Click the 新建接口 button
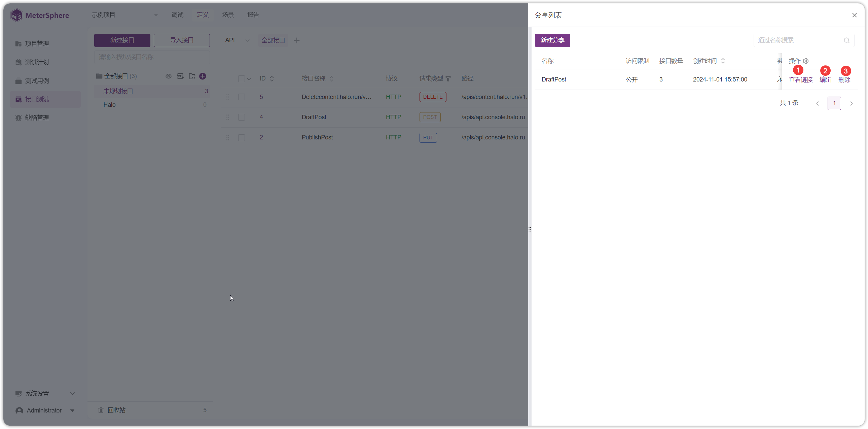Viewport: 868px width, 429px height. [122, 40]
